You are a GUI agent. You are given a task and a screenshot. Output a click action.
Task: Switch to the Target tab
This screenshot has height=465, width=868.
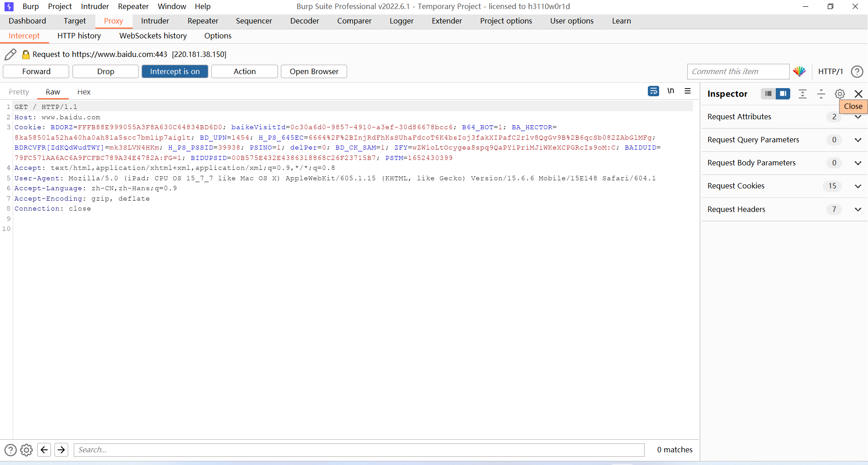(x=75, y=21)
